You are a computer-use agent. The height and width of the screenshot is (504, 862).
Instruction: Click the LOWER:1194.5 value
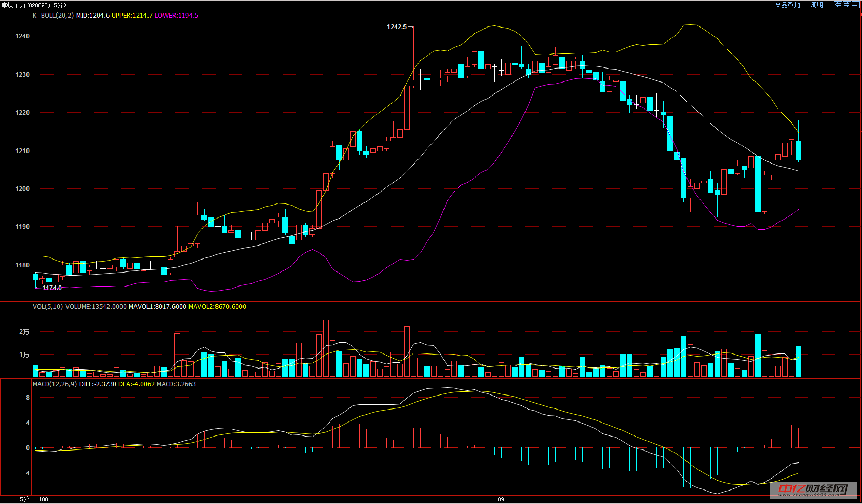click(x=177, y=16)
